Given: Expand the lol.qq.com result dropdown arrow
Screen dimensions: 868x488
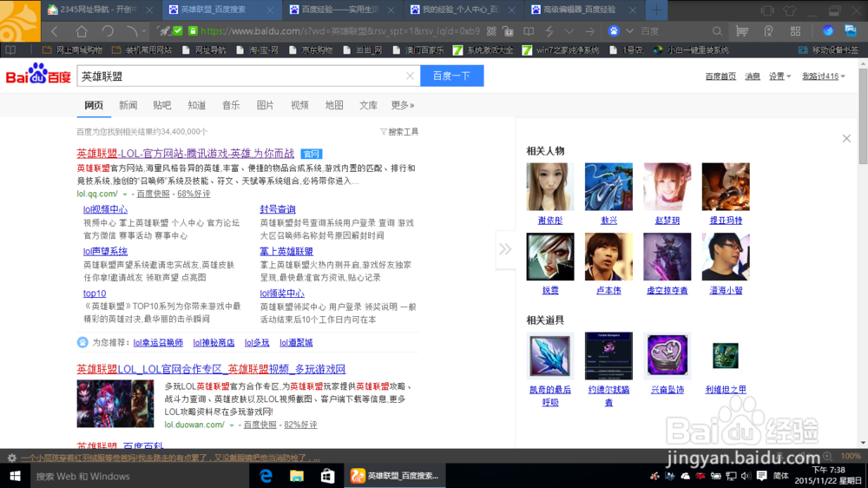Looking at the screenshot, I should (124, 195).
